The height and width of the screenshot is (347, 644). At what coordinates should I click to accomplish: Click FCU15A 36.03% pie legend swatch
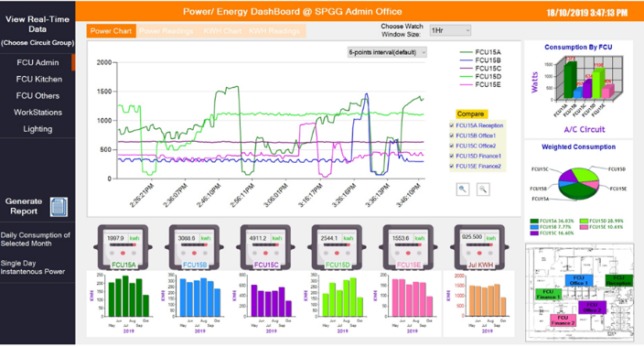coord(534,222)
